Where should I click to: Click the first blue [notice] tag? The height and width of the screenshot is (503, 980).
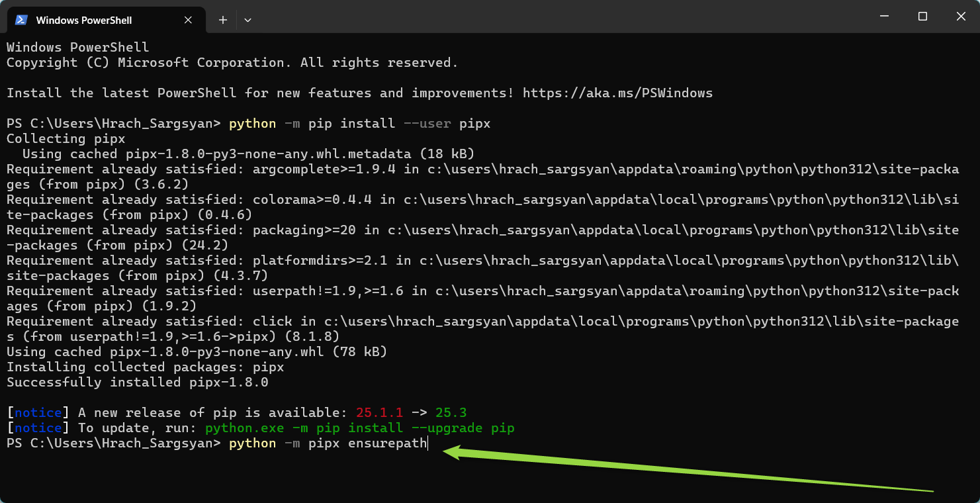[x=38, y=413]
